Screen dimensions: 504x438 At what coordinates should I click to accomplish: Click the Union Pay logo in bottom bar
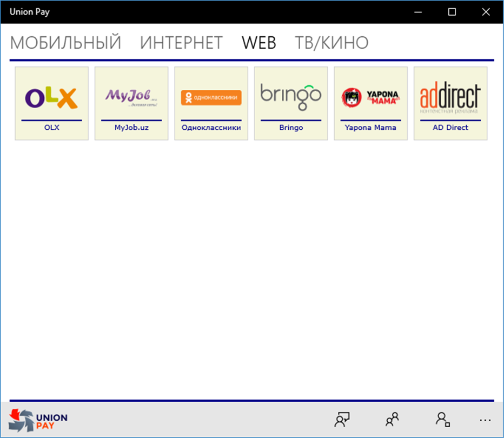click(38, 420)
